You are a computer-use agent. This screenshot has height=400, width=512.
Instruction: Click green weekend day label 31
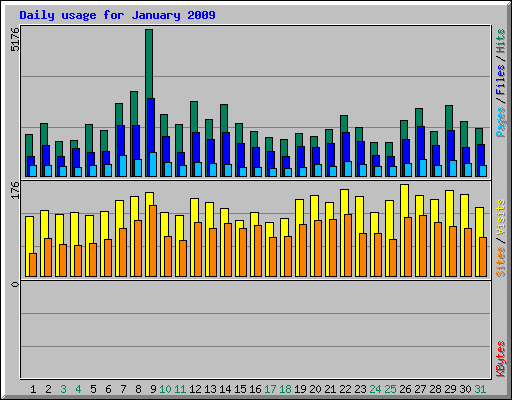tap(480, 389)
